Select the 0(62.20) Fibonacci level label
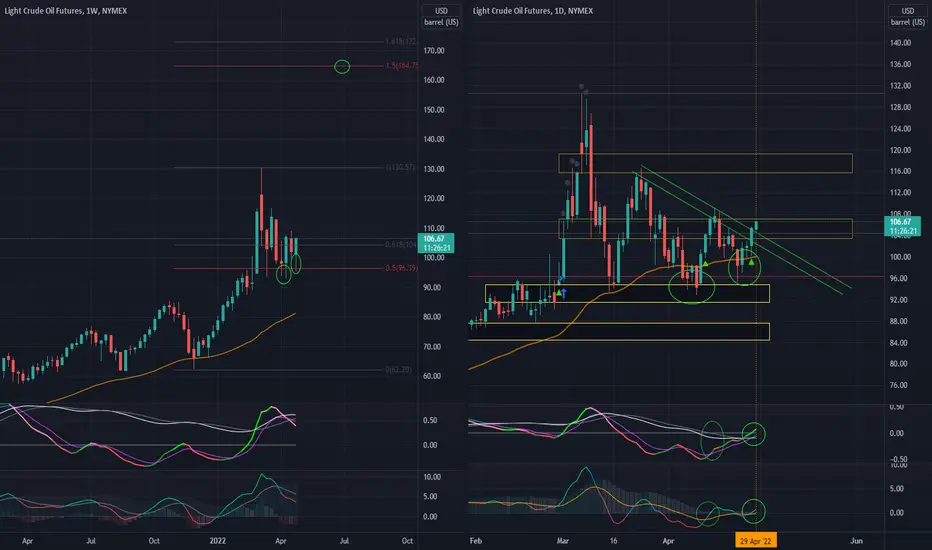Image resolution: width=932 pixels, height=550 pixels. pyautogui.click(x=398, y=370)
